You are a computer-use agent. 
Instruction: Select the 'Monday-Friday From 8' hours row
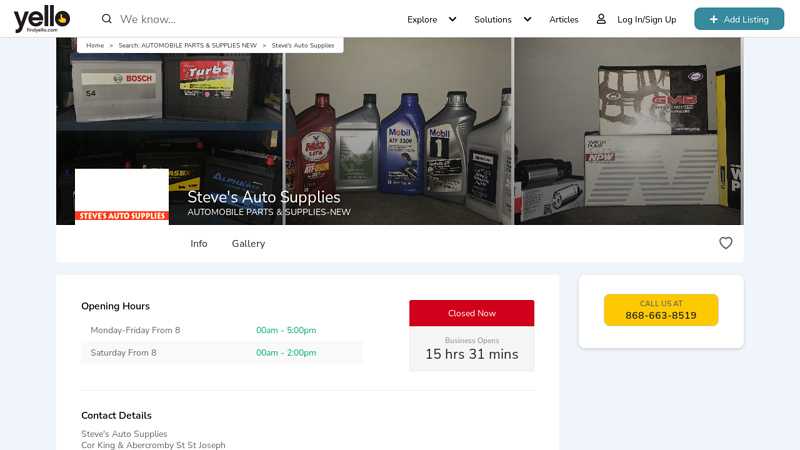(221, 330)
